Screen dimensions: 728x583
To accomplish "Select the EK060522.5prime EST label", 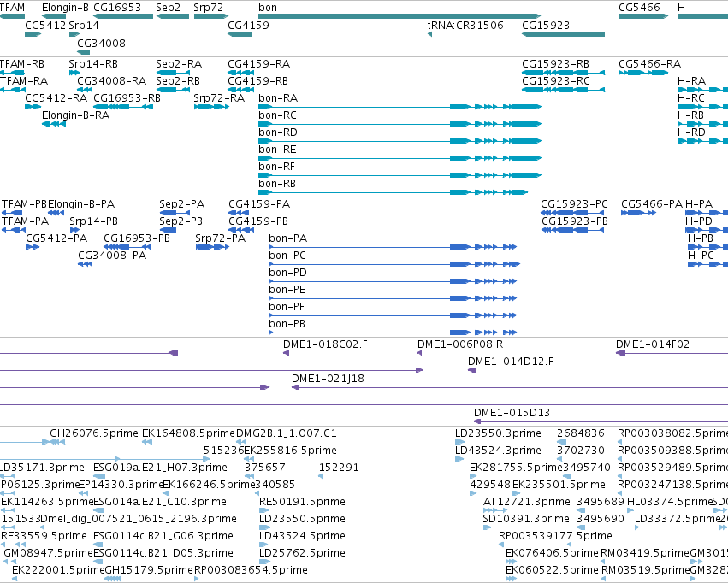I will point(552,570).
